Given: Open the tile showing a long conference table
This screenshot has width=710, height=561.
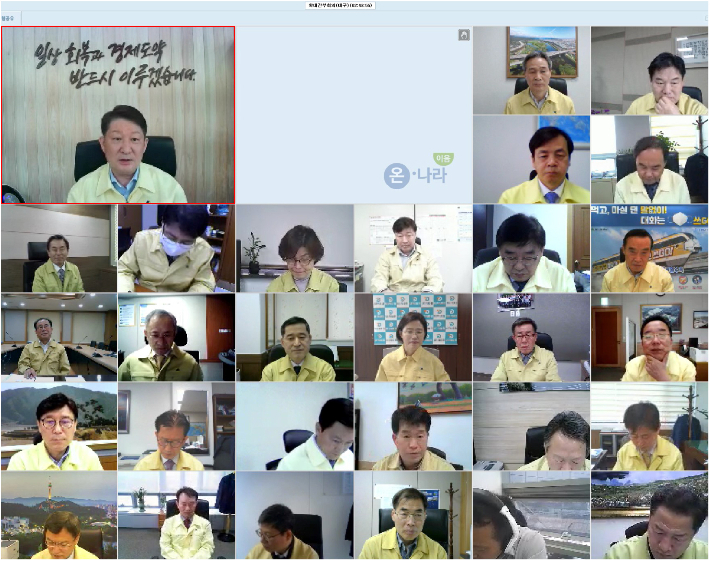Looking at the screenshot, I should [58, 338].
